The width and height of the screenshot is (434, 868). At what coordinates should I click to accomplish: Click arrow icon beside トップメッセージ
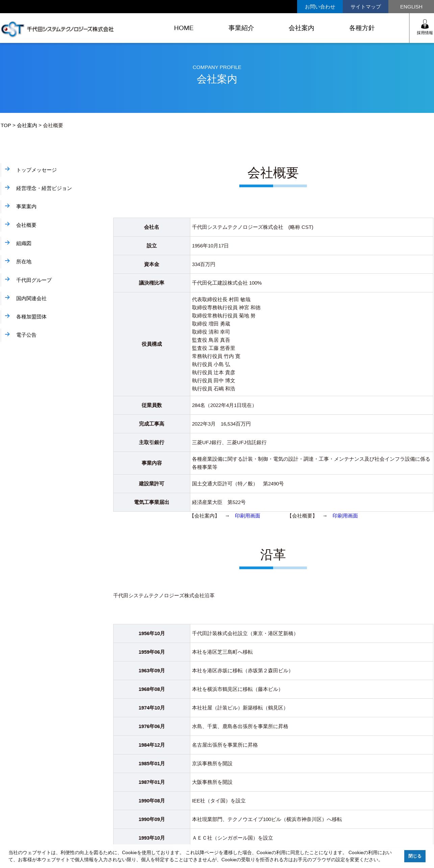pos(7,169)
